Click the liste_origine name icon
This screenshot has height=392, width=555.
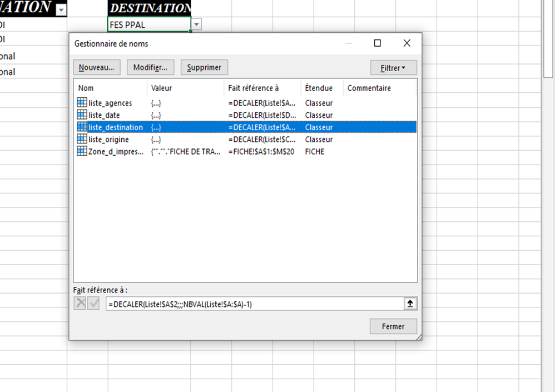click(82, 140)
